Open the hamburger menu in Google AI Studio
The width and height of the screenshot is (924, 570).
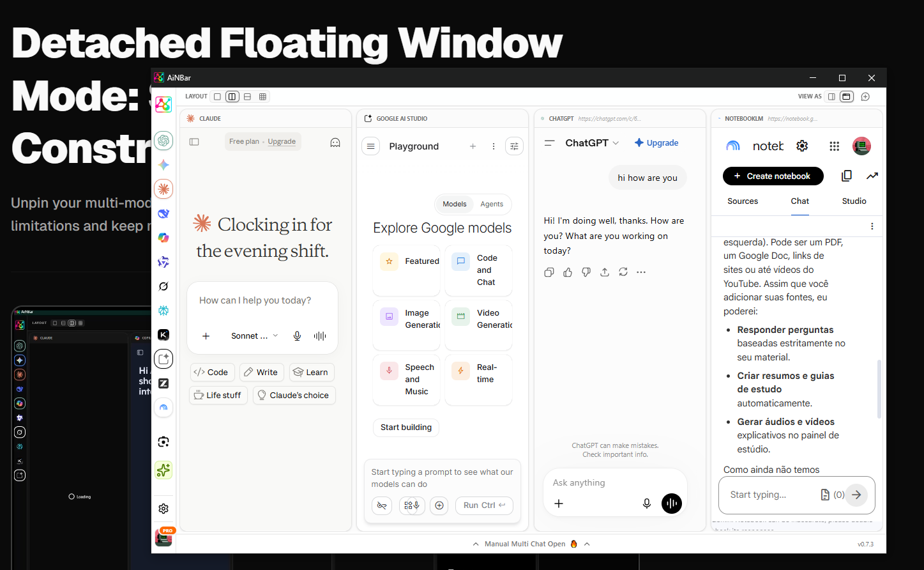370,146
